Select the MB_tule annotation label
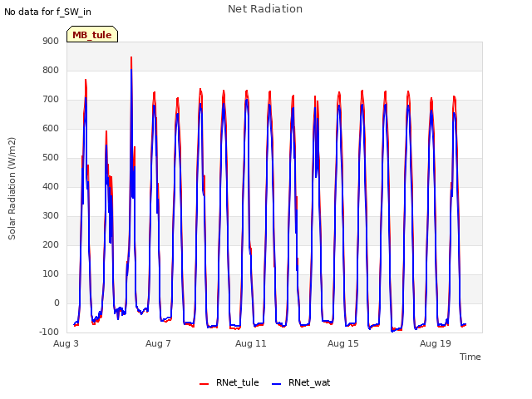The image size is (532, 399). (92, 35)
